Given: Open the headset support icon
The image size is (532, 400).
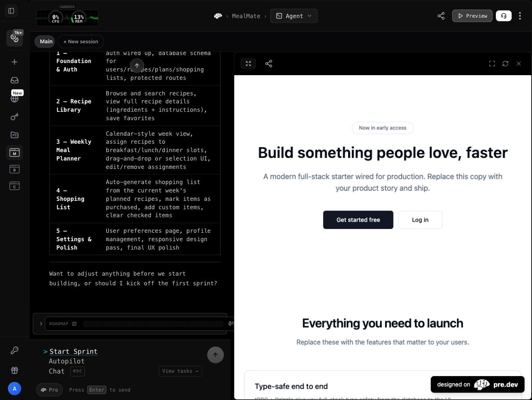Looking at the screenshot, I should click(504, 16).
